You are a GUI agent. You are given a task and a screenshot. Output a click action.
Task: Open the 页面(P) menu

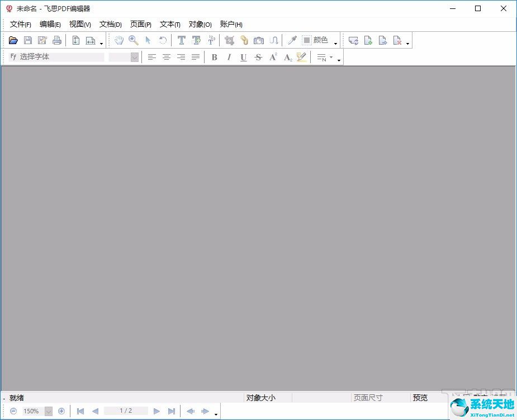(x=140, y=24)
